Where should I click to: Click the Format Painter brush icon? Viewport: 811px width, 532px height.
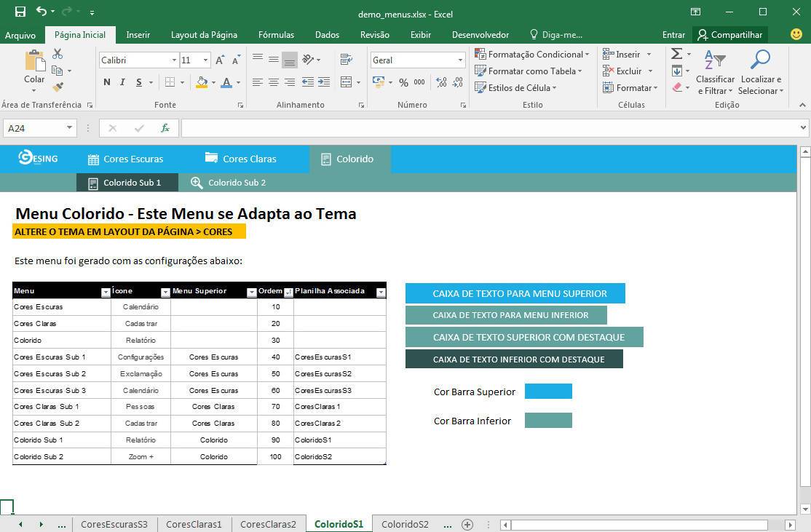click(58, 87)
